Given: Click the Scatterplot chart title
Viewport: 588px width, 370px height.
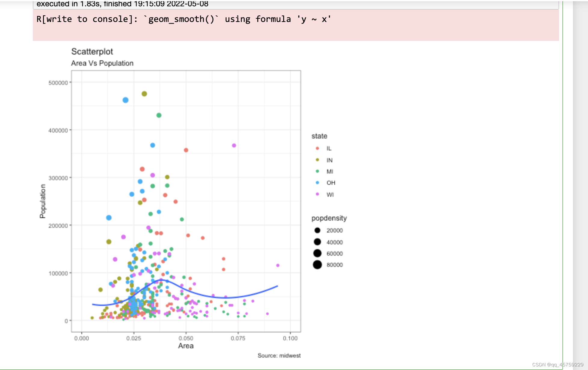Looking at the screenshot, I should coord(92,52).
